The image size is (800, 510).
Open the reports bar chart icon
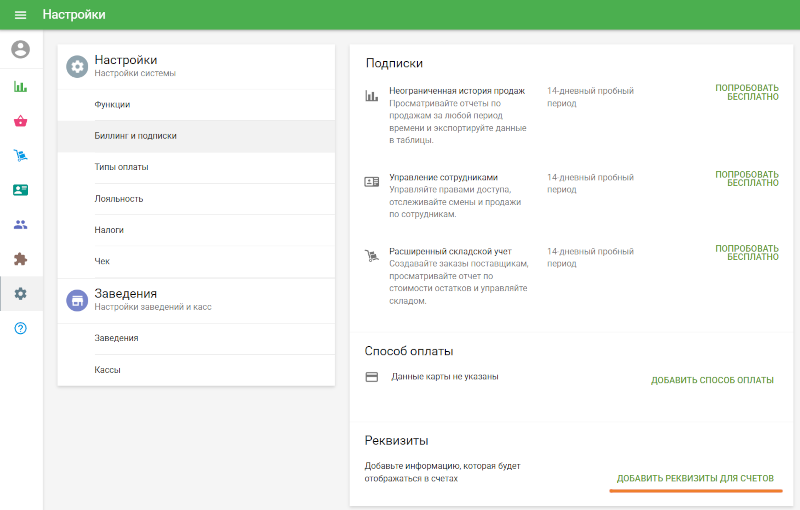point(20,86)
